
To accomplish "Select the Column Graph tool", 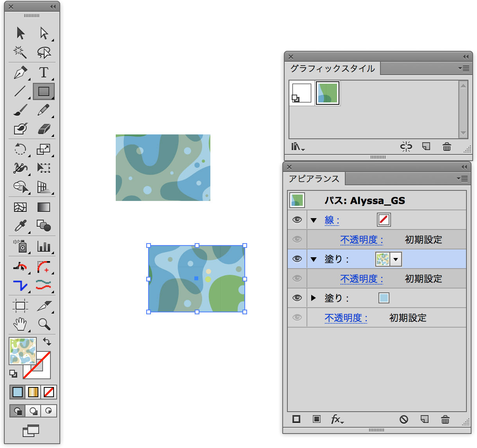I will [44, 246].
